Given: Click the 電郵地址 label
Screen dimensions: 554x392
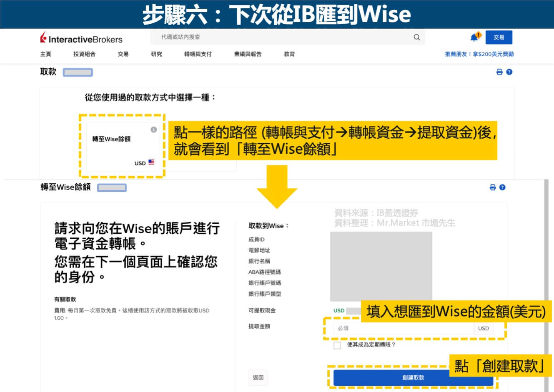Looking at the screenshot, I should 259,250.
